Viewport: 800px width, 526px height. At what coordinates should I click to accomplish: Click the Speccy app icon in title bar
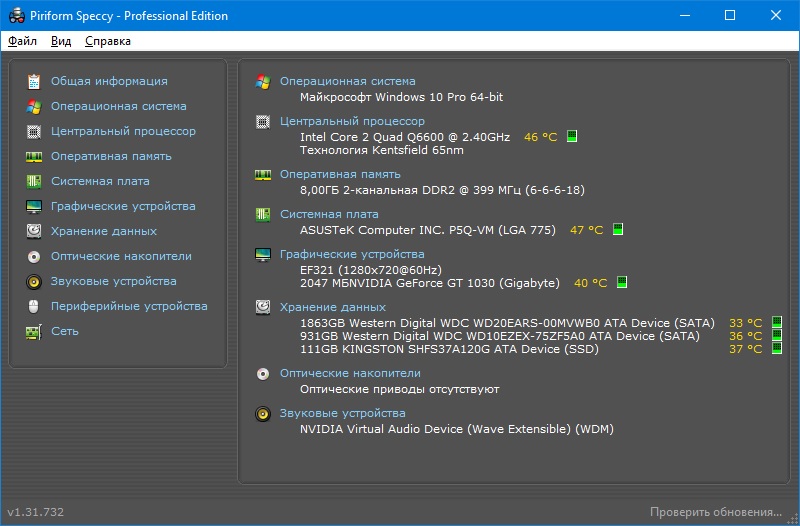(x=17, y=16)
